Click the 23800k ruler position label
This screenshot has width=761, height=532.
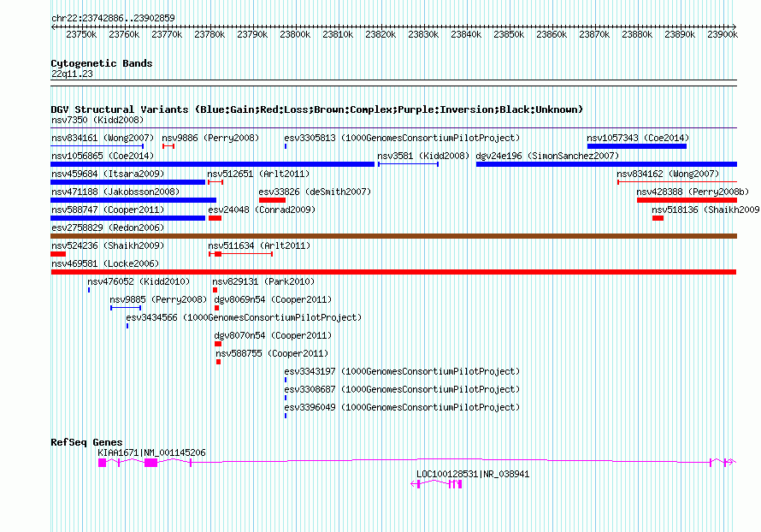[x=295, y=34]
